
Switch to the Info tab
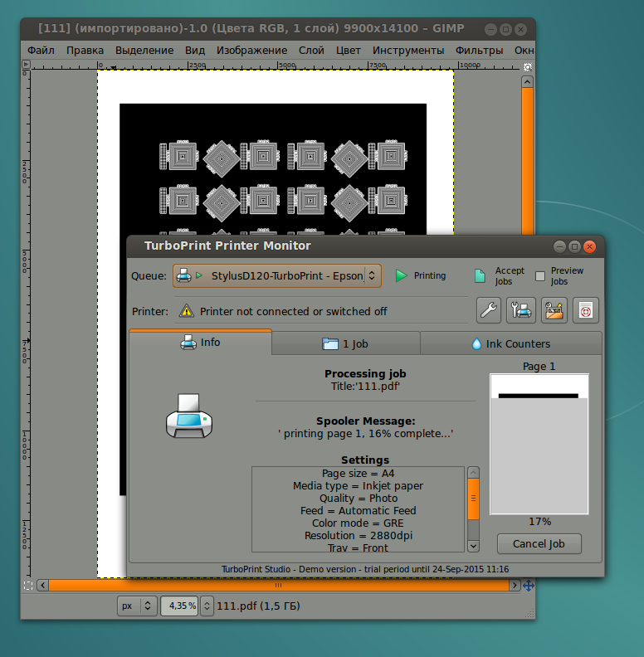click(200, 343)
